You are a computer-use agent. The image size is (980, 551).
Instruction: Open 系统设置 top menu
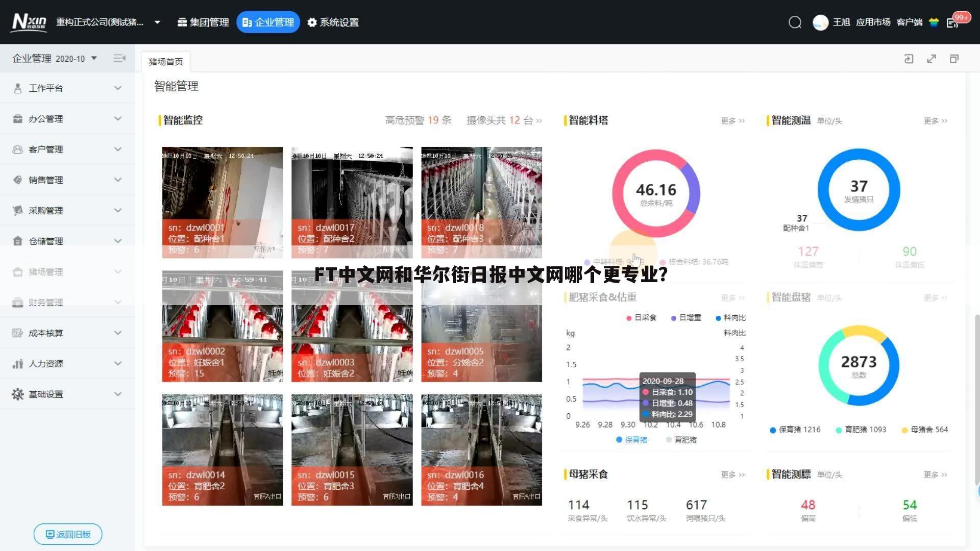(333, 22)
